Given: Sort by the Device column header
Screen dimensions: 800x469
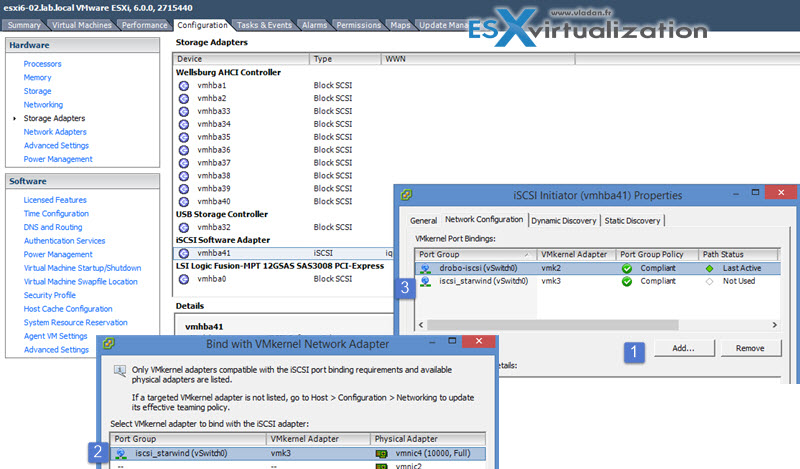Looking at the screenshot, I should pos(241,59).
